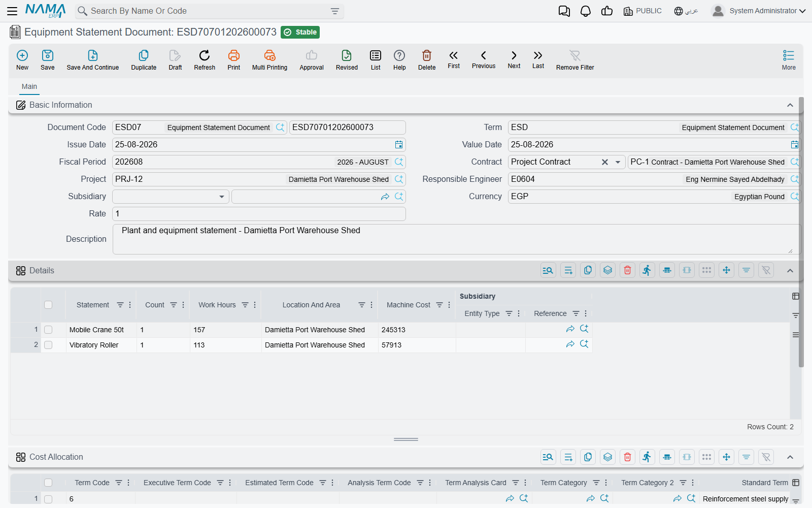The width and height of the screenshot is (812, 508).
Task: Check the Mobile Crane 50t row
Action: pos(48,330)
